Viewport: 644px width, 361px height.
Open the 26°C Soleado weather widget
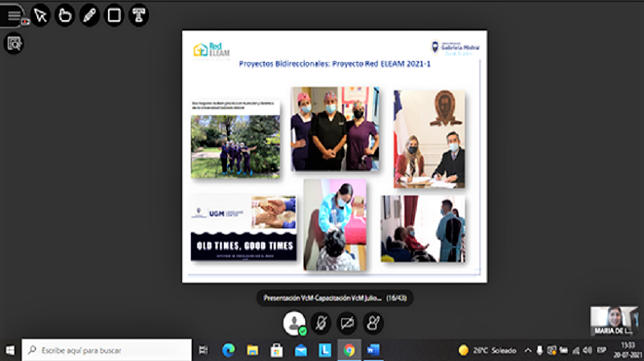pyautogui.click(x=487, y=351)
